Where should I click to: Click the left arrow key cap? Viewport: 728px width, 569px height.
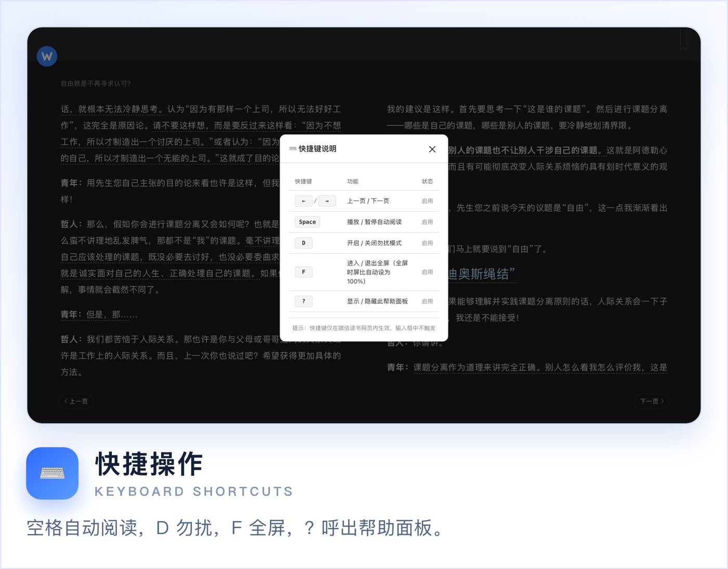tap(304, 201)
